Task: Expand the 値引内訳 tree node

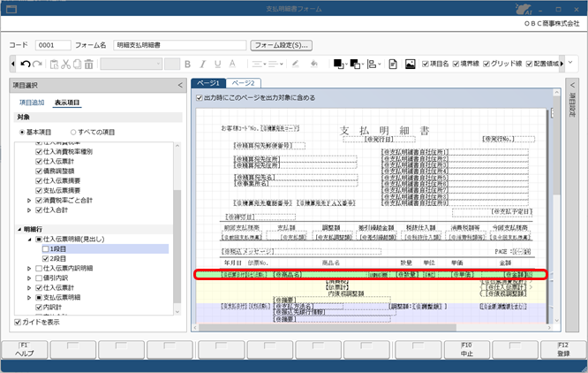Action: tap(29, 278)
